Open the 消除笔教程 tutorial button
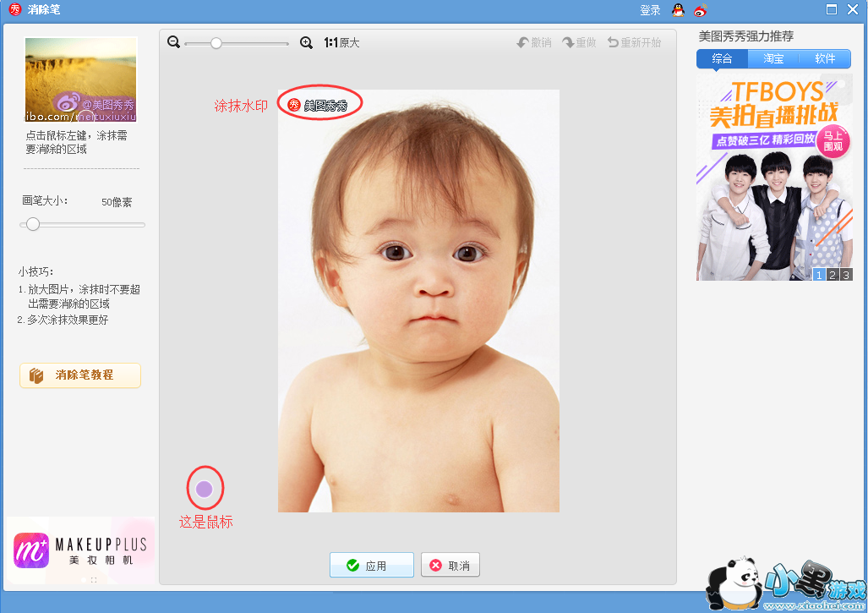The image size is (868, 613). (80, 375)
